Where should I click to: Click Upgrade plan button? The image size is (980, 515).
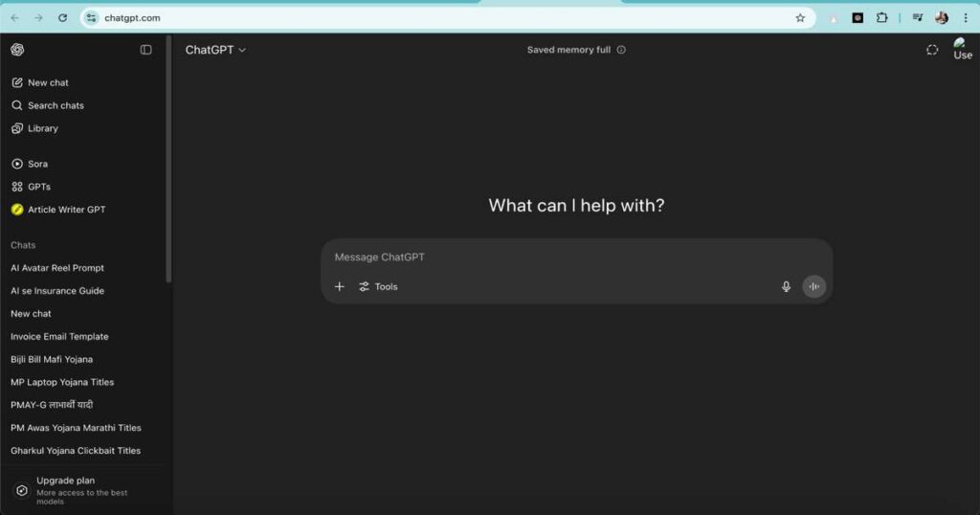click(82, 491)
